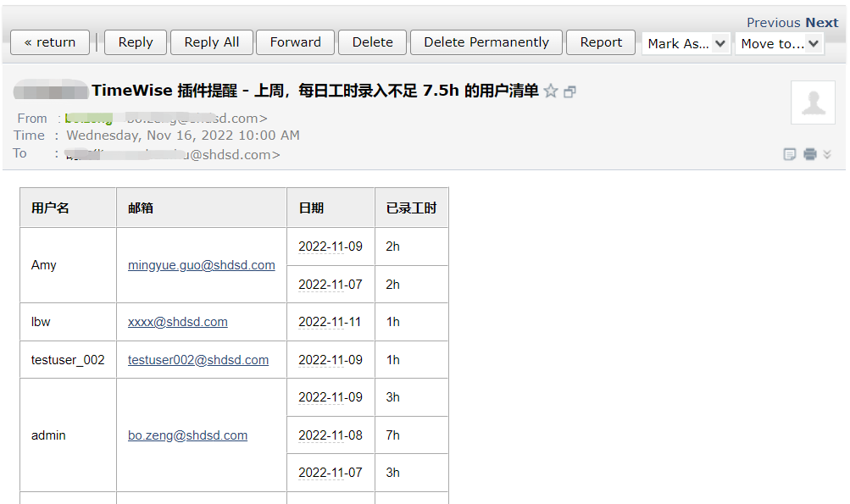Viewport: 850px width, 504px height.
Task: Click the sender avatar placeholder
Action: coord(813,102)
